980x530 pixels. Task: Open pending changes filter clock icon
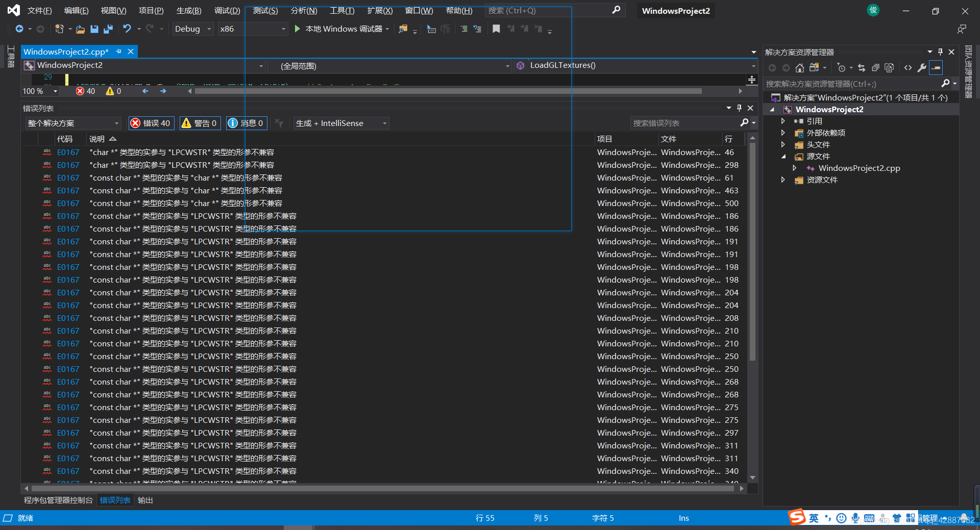pyautogui.click(x=841, y=68)
